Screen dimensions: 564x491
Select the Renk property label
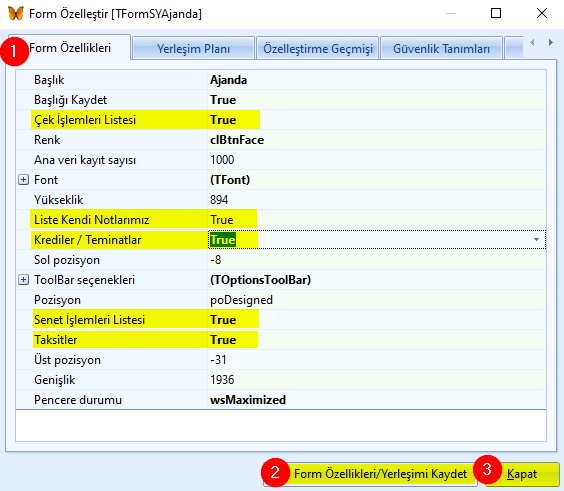(47, 140)
